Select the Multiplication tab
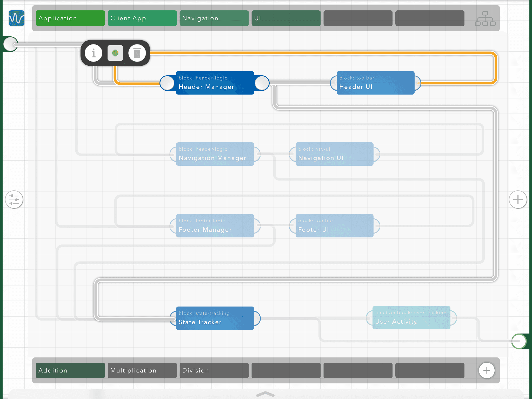The height and width of the screenshot is (399, 532). point(142,370)
